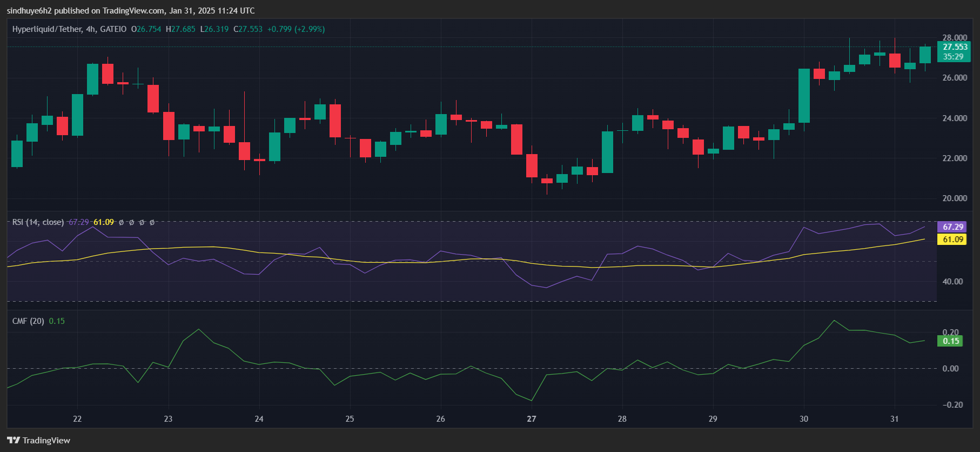Click date label 22 on time axis
Screen dimensions: 980x452
click(77, 419)
